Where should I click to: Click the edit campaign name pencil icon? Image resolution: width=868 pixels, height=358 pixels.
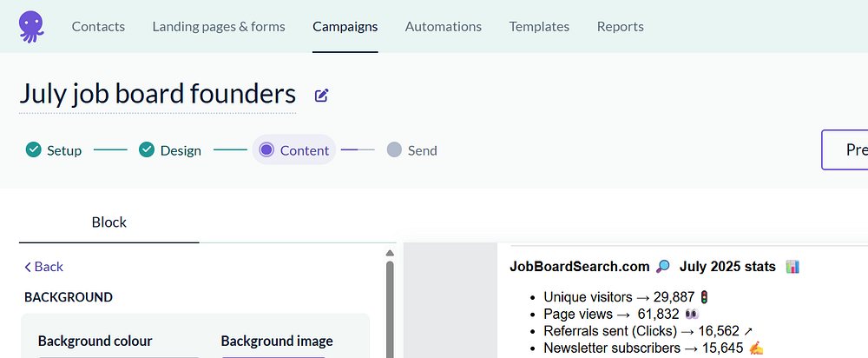point(322,96)
